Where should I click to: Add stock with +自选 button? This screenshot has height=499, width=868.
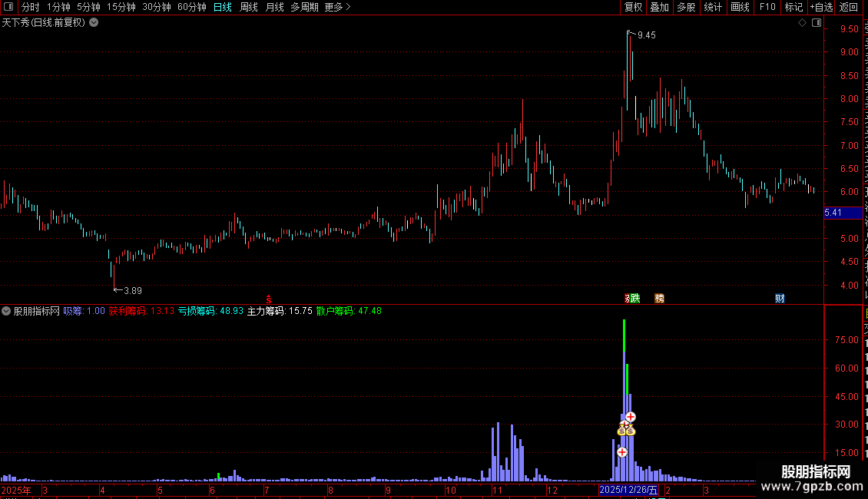[821, 7]
